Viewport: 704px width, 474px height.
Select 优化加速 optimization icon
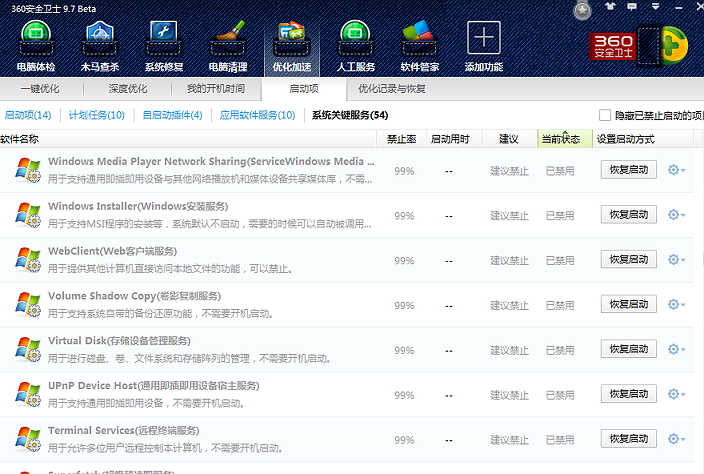(x=292, y=46)
